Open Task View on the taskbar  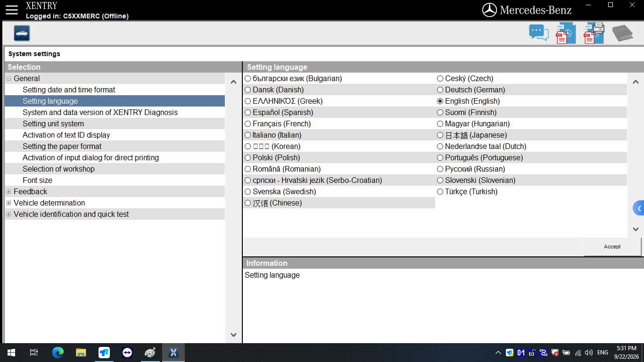pyautogui.click(x=34, y=353)
